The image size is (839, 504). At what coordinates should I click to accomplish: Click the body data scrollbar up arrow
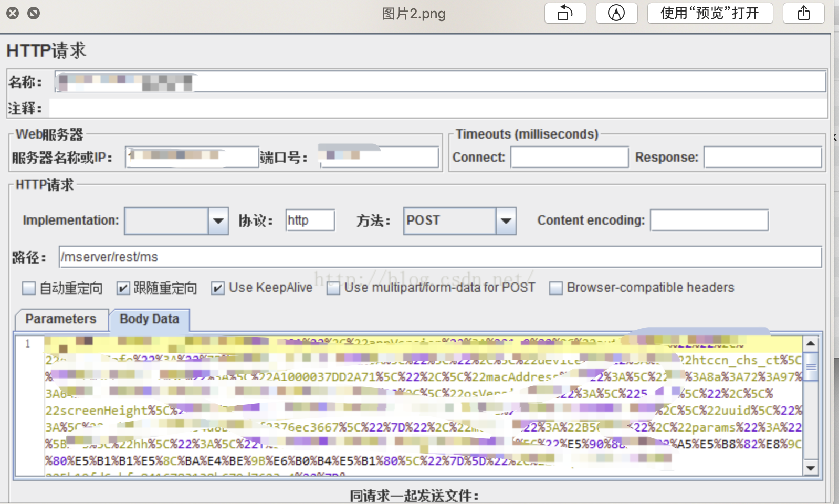point(811,344)
